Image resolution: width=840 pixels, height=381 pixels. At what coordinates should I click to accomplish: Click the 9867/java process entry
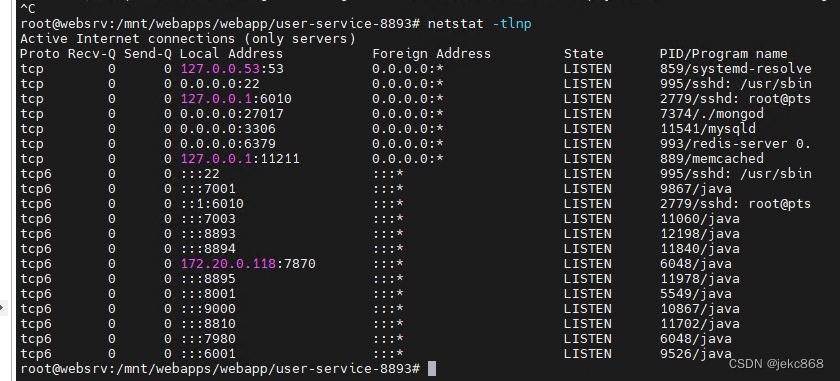(696, 189)
